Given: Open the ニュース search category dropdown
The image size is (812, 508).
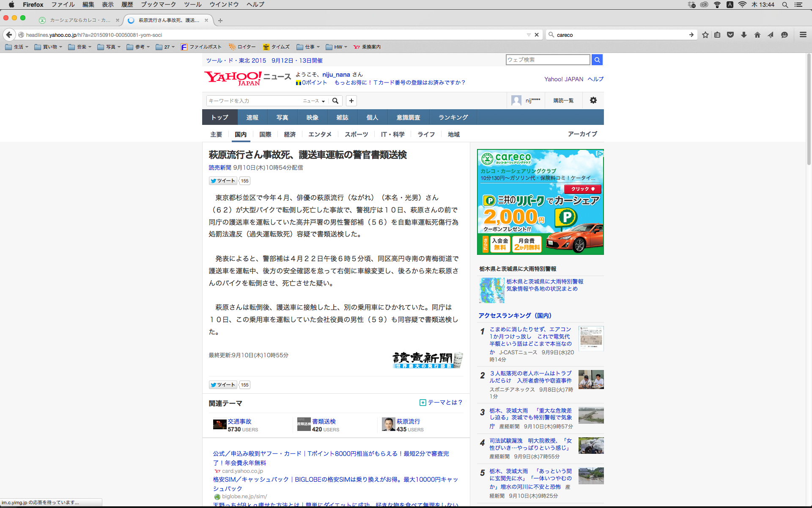Looking at the screenshot, I should [x=314, y=101].
